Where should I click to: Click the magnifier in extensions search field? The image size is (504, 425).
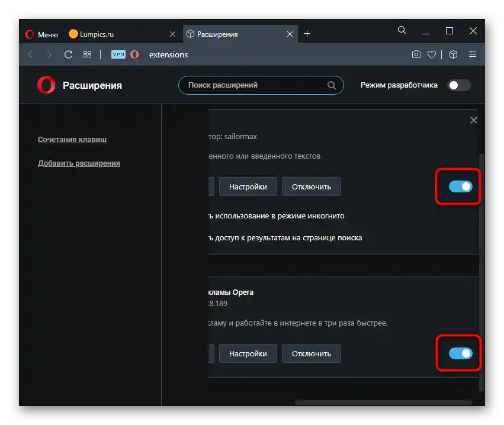pos(332,85)
